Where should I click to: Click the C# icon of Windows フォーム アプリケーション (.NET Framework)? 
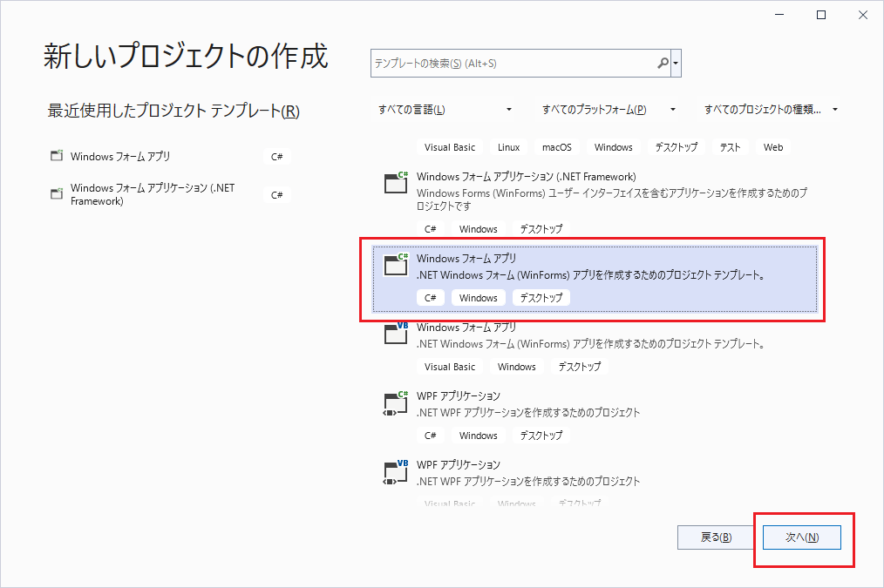(396, 182)
